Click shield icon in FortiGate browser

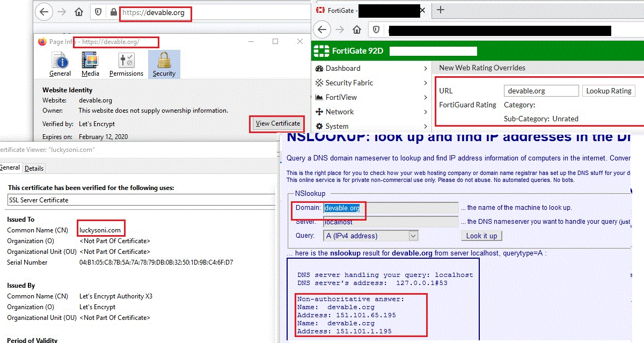(x=376, y=30)
